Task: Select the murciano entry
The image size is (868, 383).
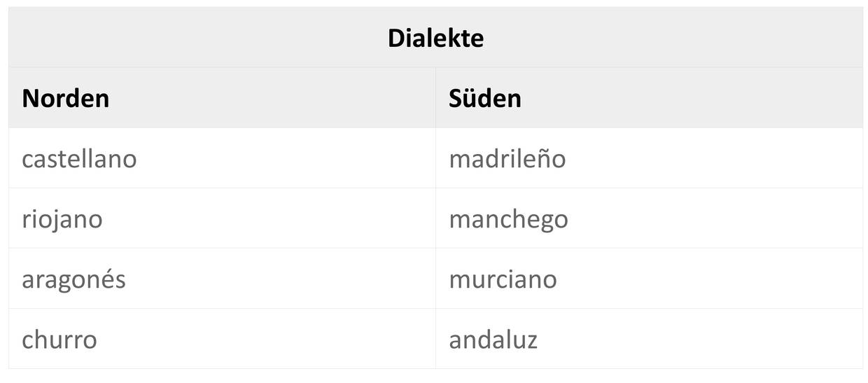Action: (x=503, y=279)
